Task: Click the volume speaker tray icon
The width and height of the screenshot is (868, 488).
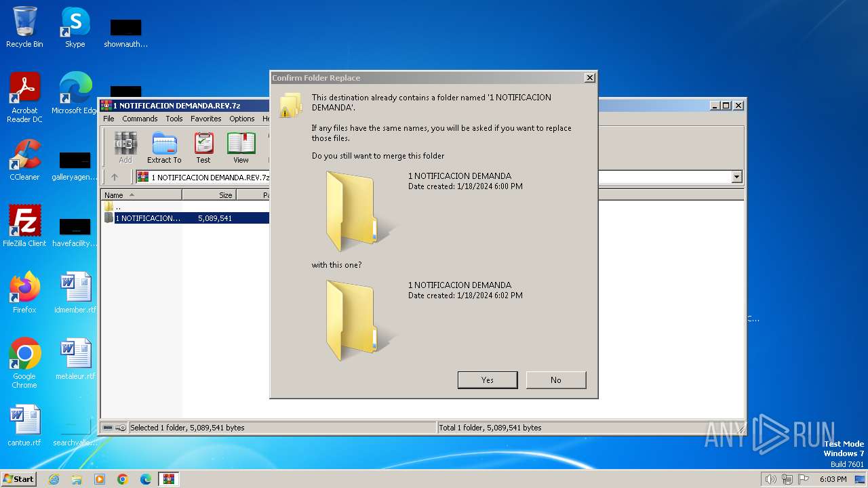Action: pyautogui.click(x=770, y=479)
